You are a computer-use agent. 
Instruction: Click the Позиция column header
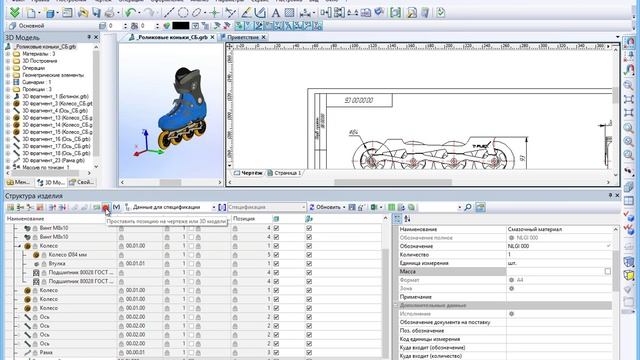244,219
